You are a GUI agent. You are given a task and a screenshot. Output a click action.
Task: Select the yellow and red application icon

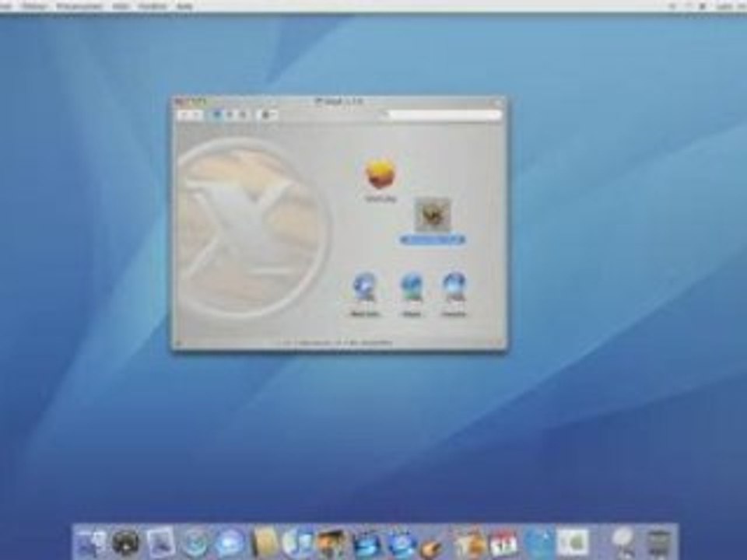(381, 173)
